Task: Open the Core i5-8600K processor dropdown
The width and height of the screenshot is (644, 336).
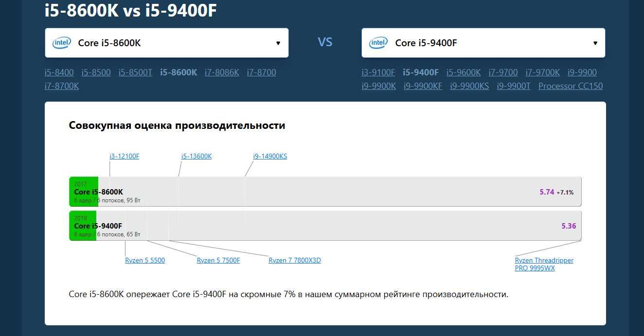Action: (x=167, y=43)
